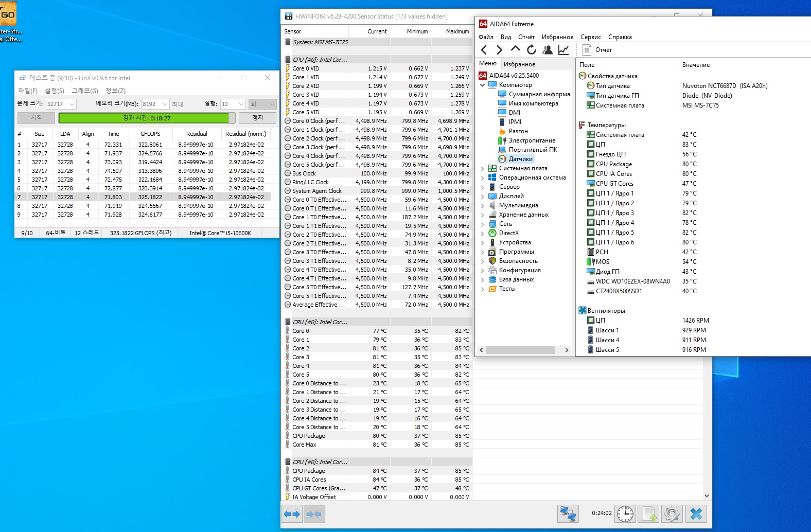Expand the Операционная система tree node
The width and height of the screenshot is (811, 532).
(x=482, y=178)
